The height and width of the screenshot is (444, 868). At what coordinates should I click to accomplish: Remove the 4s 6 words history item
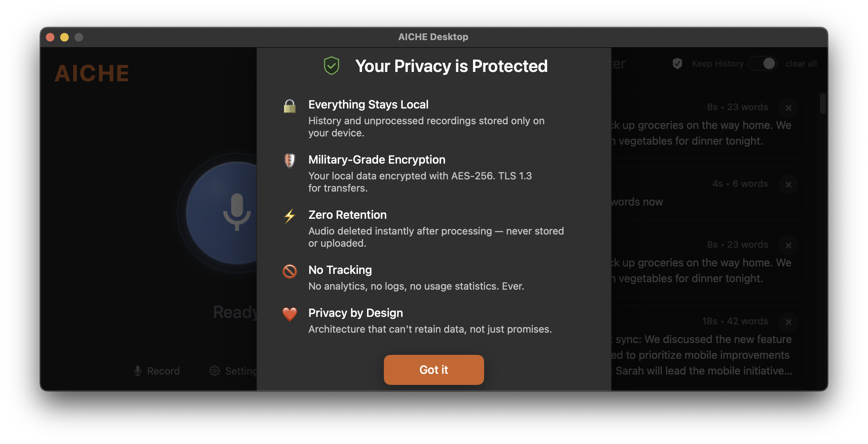[789, 185]
